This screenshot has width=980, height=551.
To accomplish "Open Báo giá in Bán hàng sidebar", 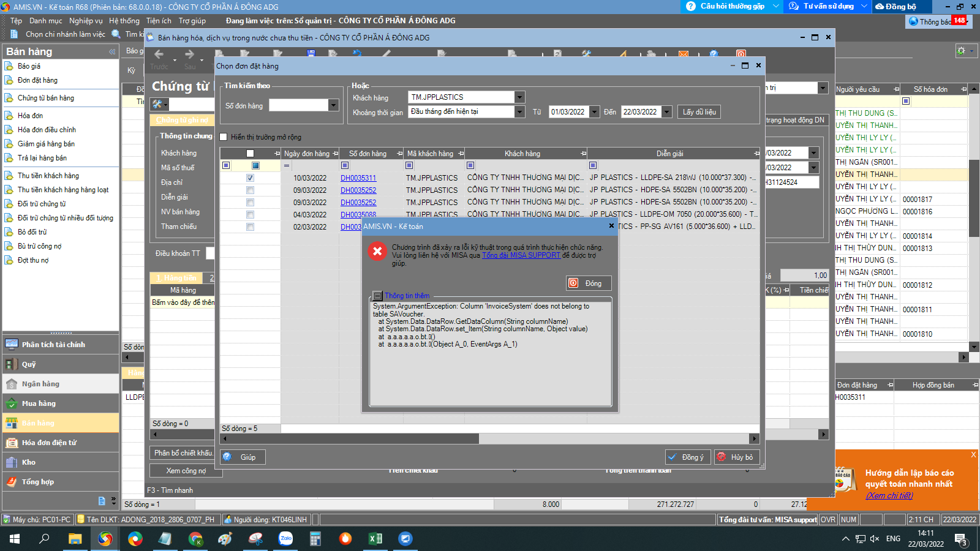I will (x=29, y=66).
